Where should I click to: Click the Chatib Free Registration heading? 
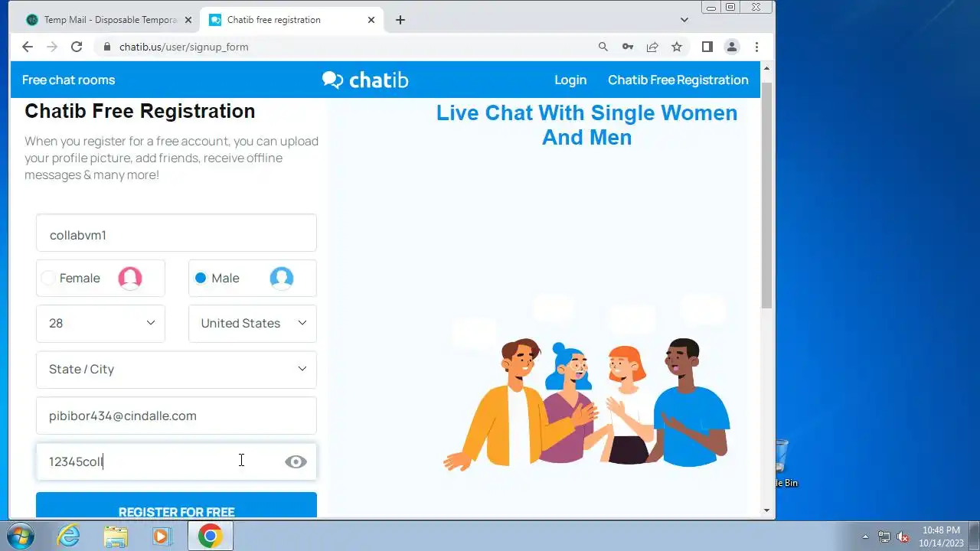[140, 111]
